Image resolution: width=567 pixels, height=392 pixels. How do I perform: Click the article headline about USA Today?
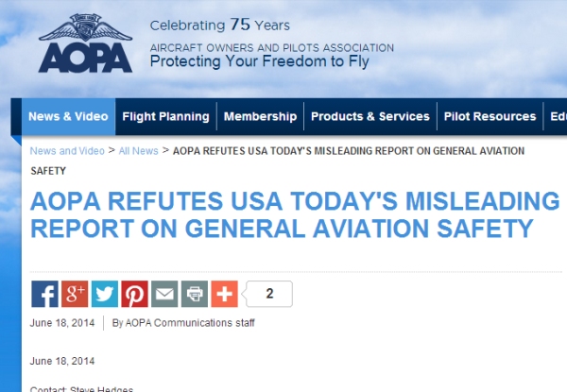point(295,214)
